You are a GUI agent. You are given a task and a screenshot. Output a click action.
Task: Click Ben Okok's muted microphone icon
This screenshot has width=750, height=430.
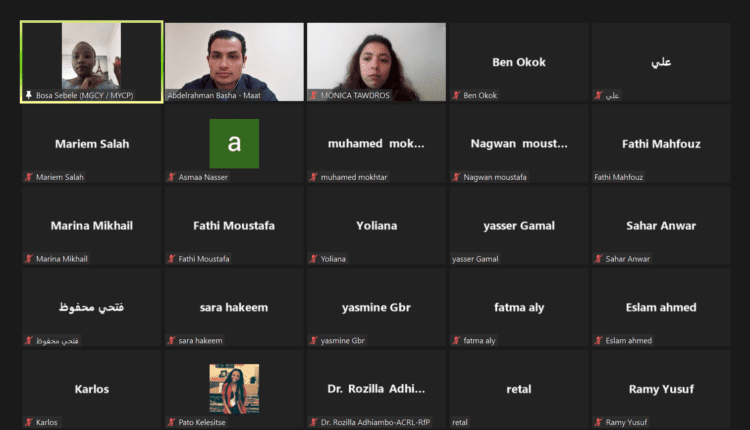click(x=456, y=95)
